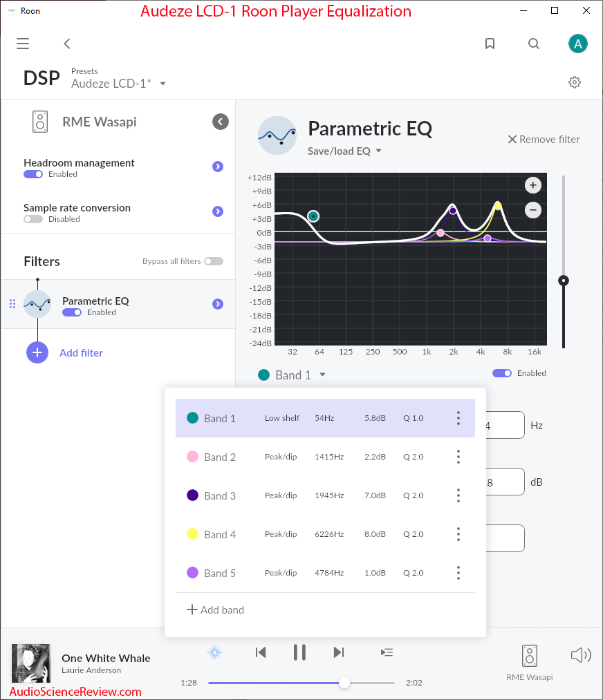The height and width of the screenshot is (700, 603).
Task: Click yellow Band 4 node on graph
Action: pos(498,206)
